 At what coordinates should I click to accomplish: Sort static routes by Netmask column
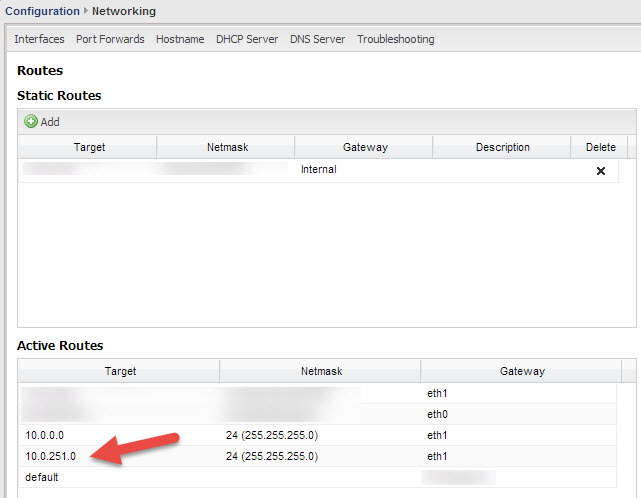tap(226, 147)
